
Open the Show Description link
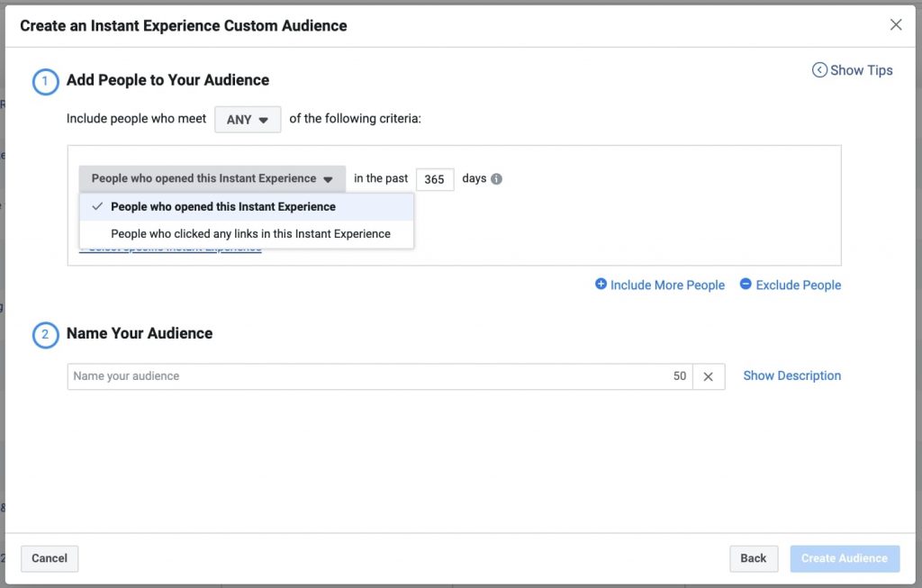791,376
